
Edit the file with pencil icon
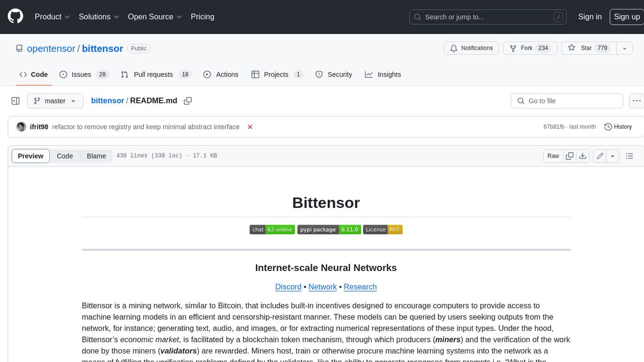tap(599, 156)
